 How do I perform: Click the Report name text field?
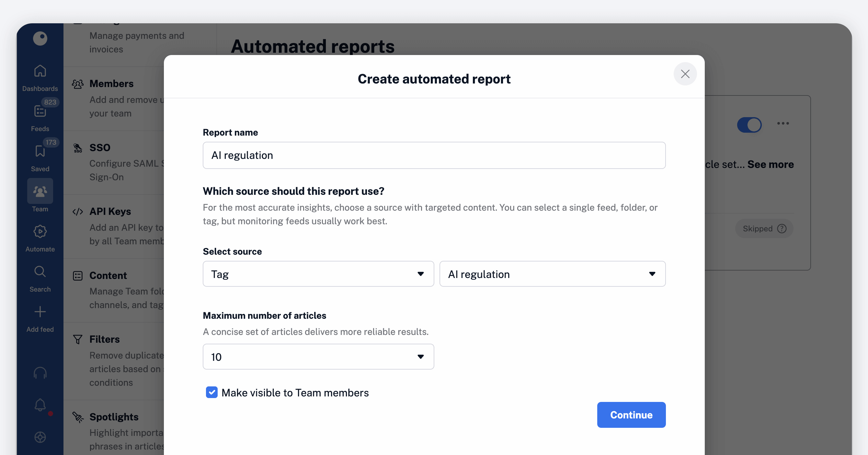(434, 155)
